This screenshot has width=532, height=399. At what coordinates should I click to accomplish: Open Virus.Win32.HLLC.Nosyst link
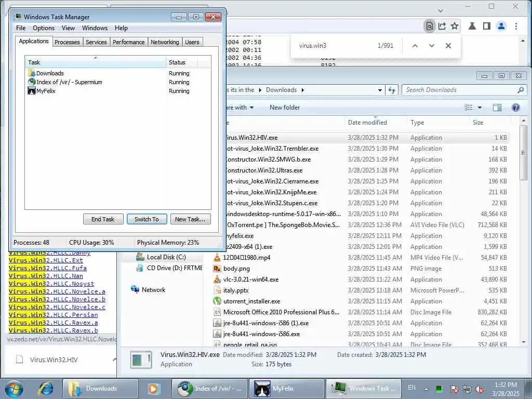click(x=51, y=284)
